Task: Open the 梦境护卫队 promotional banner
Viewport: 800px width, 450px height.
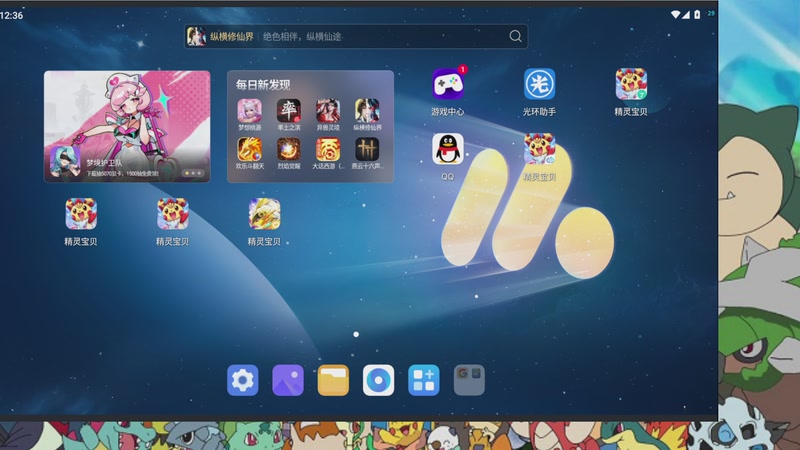Action: pos(127,126)
